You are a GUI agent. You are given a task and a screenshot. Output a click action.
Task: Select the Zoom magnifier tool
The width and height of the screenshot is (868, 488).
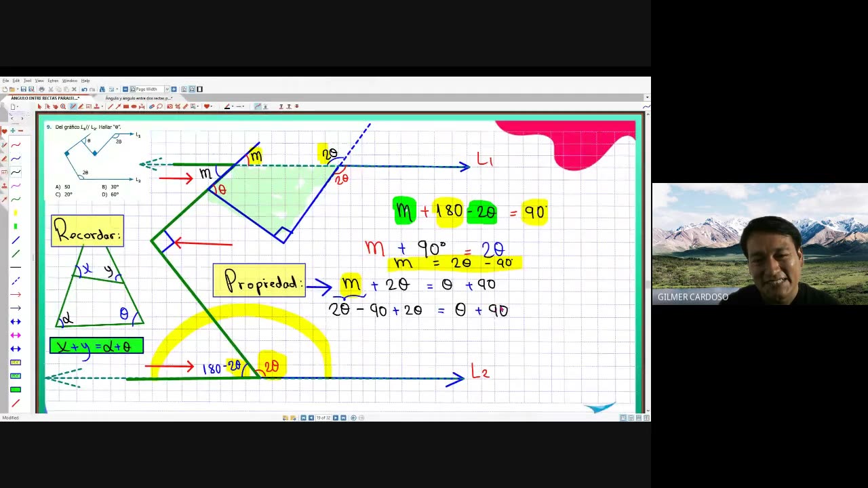tap(63, 106)
